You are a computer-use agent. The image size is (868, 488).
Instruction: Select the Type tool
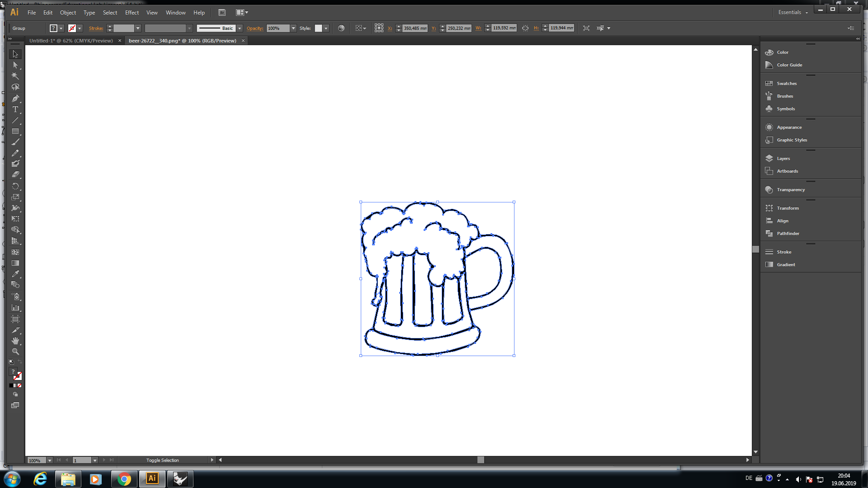point(15,109)
